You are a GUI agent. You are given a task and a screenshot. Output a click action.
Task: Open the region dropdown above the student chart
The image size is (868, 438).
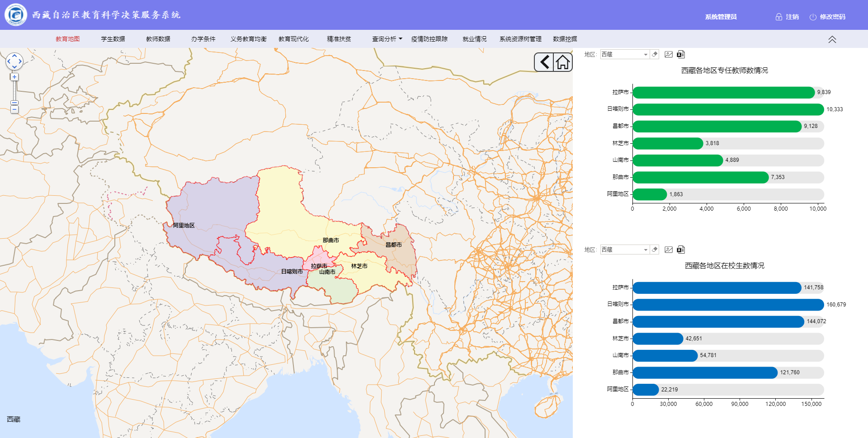pos(646,250)
